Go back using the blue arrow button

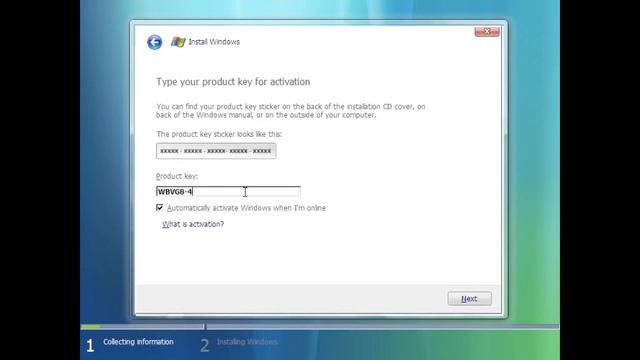coord(155,42)
